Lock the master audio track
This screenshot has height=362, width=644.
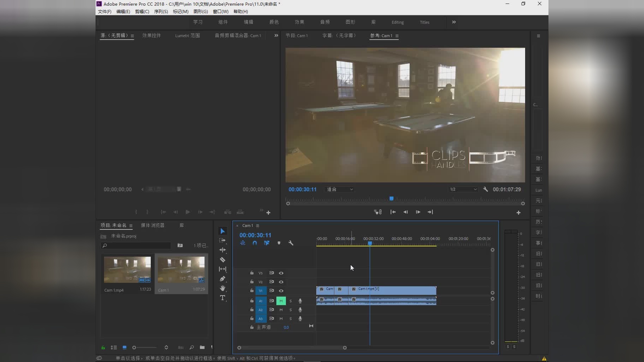[x=252, y=327]
